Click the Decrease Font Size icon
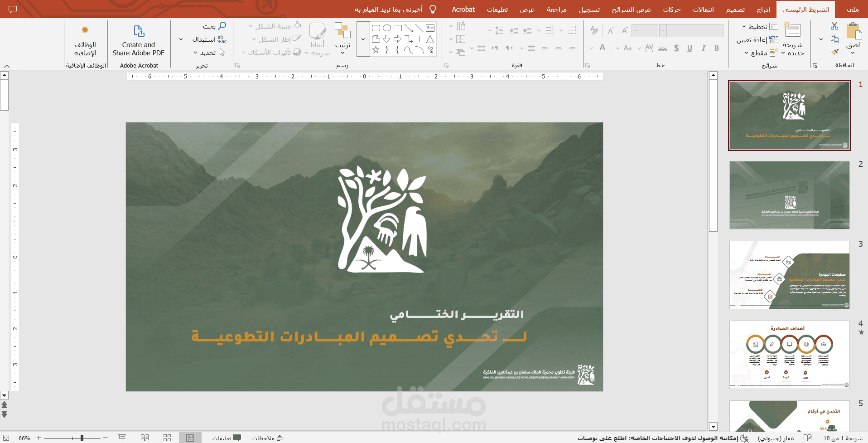 (x=611, y=30)
